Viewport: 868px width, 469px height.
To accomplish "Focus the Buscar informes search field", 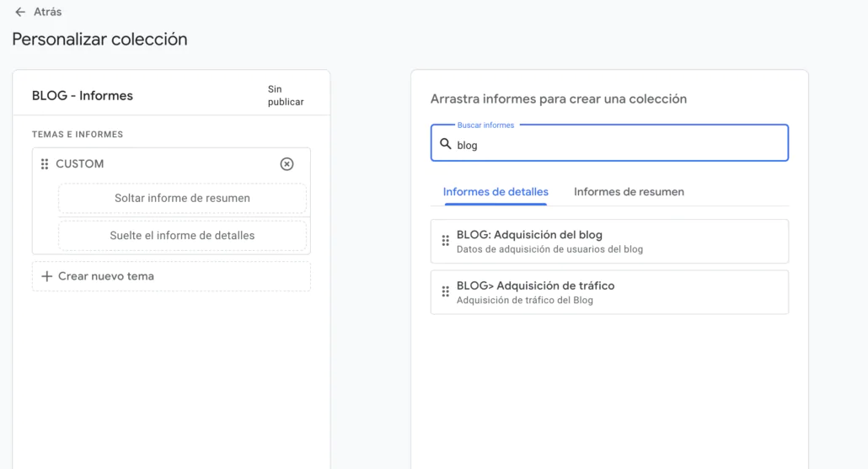I will (609, 143).
